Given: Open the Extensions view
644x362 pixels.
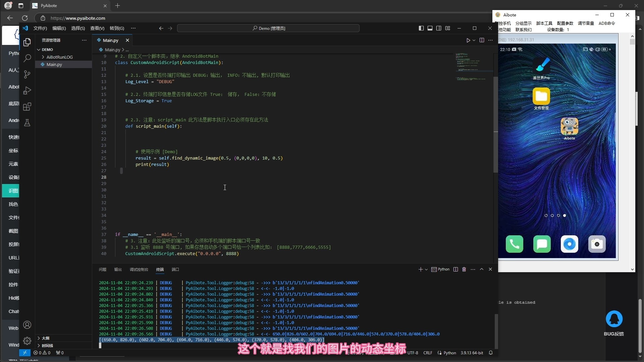Looking at the screenshot, I should [27, 107].
